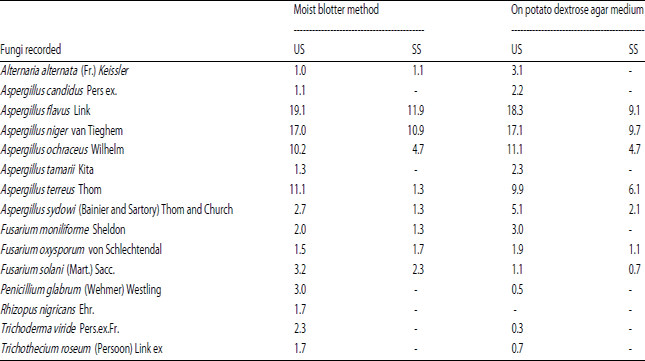Click the Trichoderma viride row label
Viewport: 645px width, 361px height.
(60, 329)
